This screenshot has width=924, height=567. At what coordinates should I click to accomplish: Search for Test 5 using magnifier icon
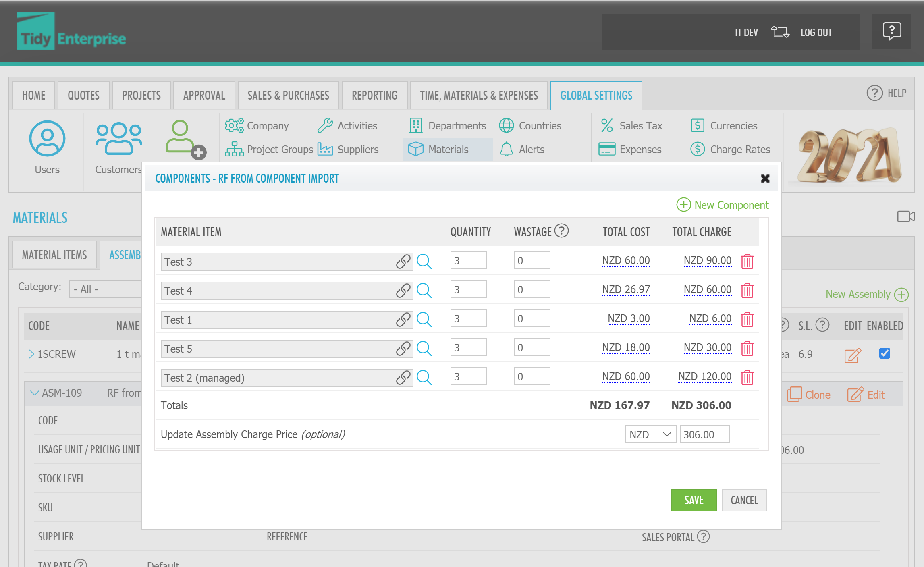[424, 348]
